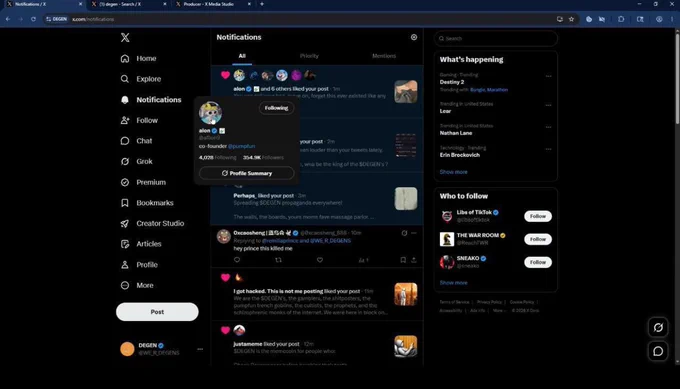
Task: Open options for Nathan Lane trend
Action: coord(549,127)
